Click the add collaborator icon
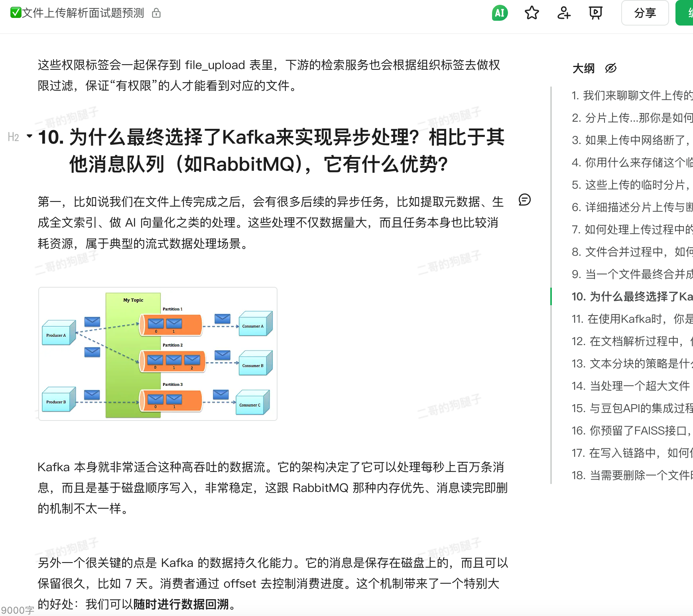This screenshot has width=693, height=616. point(563,13)
